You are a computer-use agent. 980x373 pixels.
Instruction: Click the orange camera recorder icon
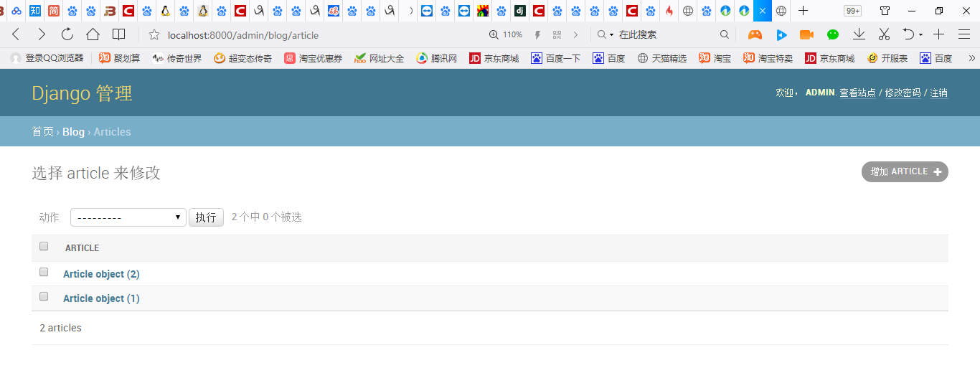click(806, 34)
